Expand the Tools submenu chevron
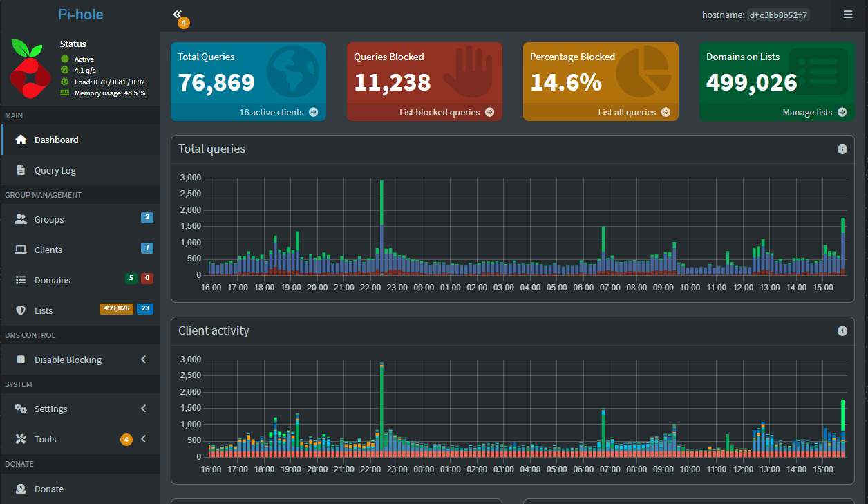 pos(144,439)
